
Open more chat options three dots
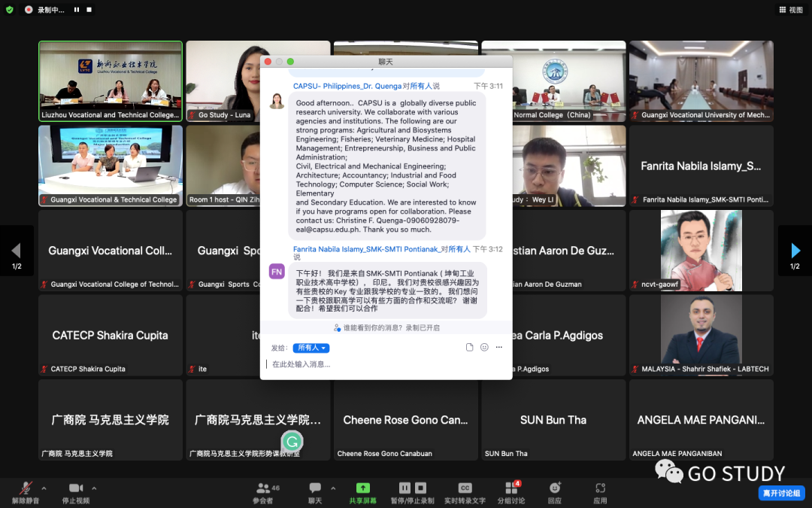click(x=498, y=347)
